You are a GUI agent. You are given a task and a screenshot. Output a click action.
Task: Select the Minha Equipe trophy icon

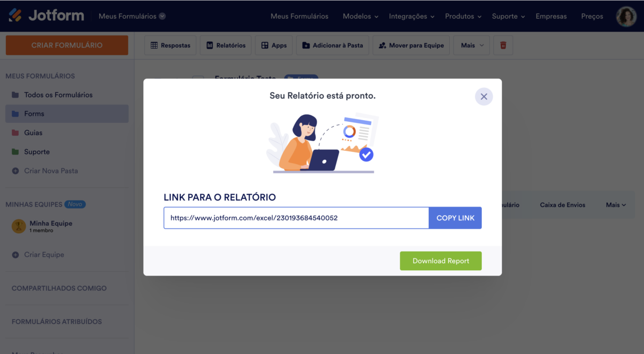[x=19, y=226]
